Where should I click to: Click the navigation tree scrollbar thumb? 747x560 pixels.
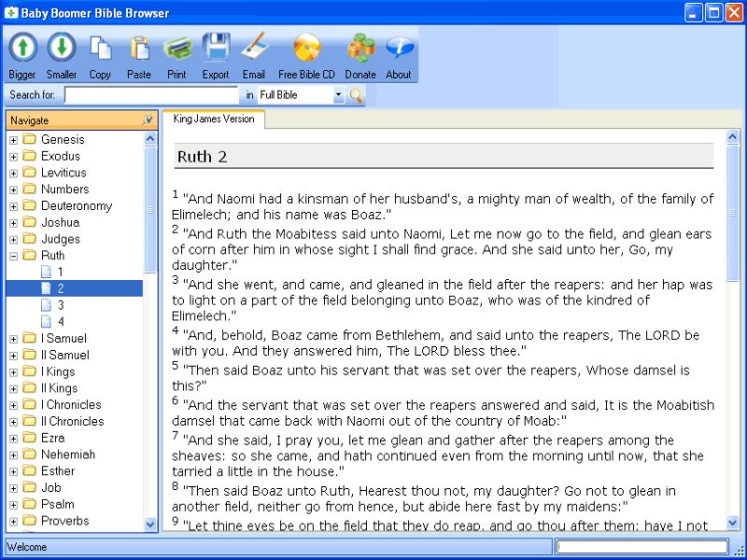coord(150,209)
